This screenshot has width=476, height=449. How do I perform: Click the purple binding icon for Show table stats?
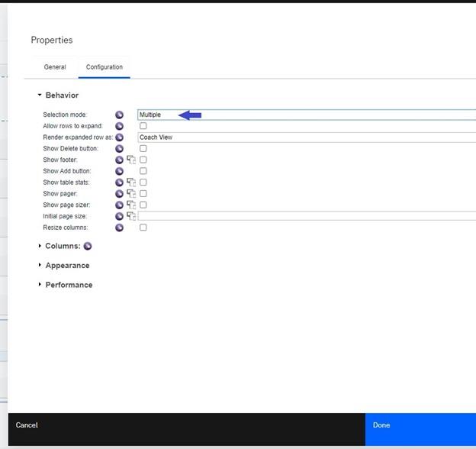coord(119,183)
